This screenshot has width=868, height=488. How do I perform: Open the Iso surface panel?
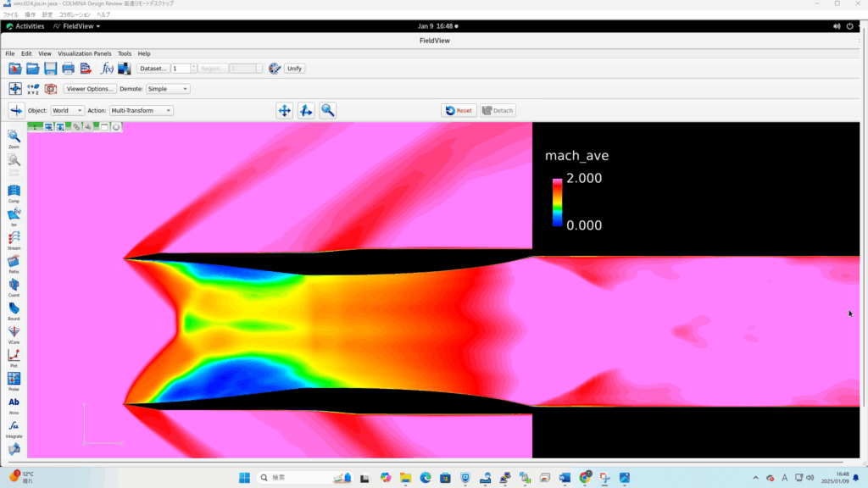(x=14, y=215)
